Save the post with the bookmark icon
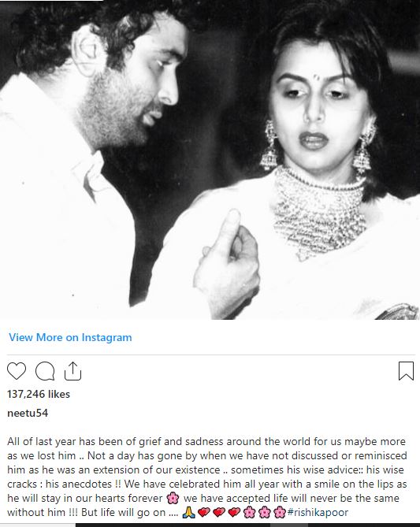Screen dimensions: 420x527 [406, 371]
